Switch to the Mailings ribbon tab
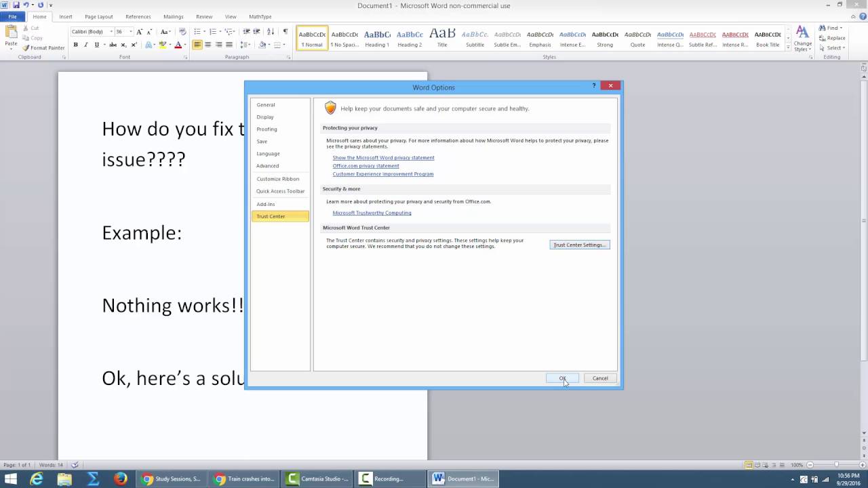Viewport: 868px width, 488px height. click(174, 16)
